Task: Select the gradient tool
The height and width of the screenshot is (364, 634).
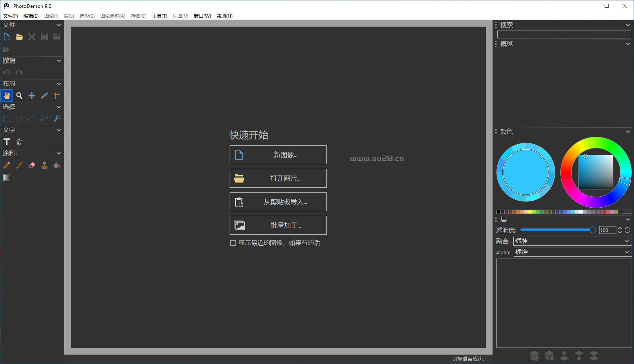Action: (7, 177)
